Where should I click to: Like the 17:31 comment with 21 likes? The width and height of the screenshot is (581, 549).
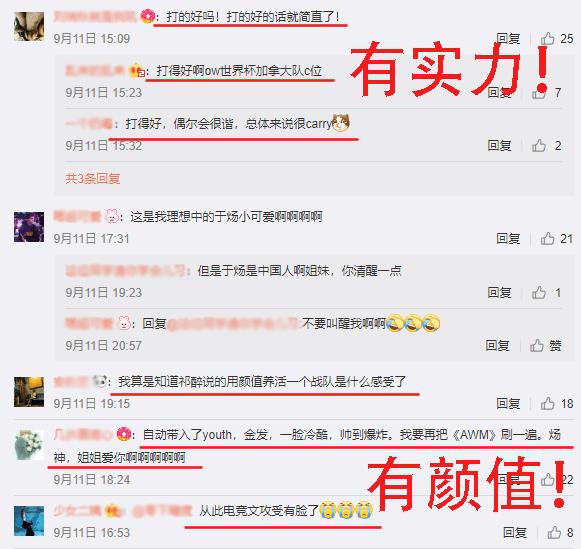557,239
